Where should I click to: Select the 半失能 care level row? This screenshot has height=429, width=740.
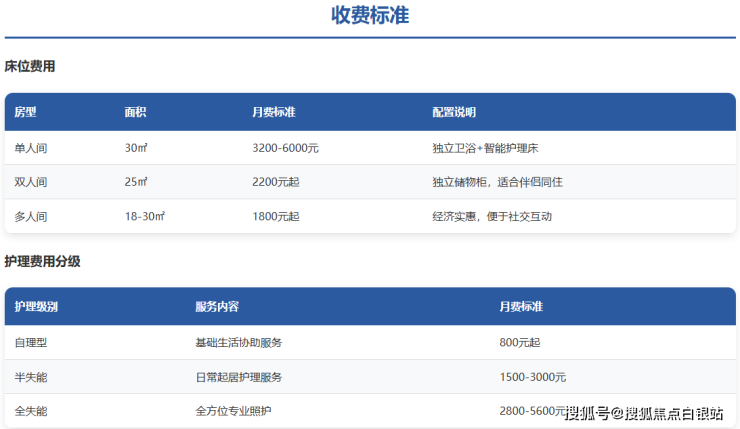(x=31, y=377)
